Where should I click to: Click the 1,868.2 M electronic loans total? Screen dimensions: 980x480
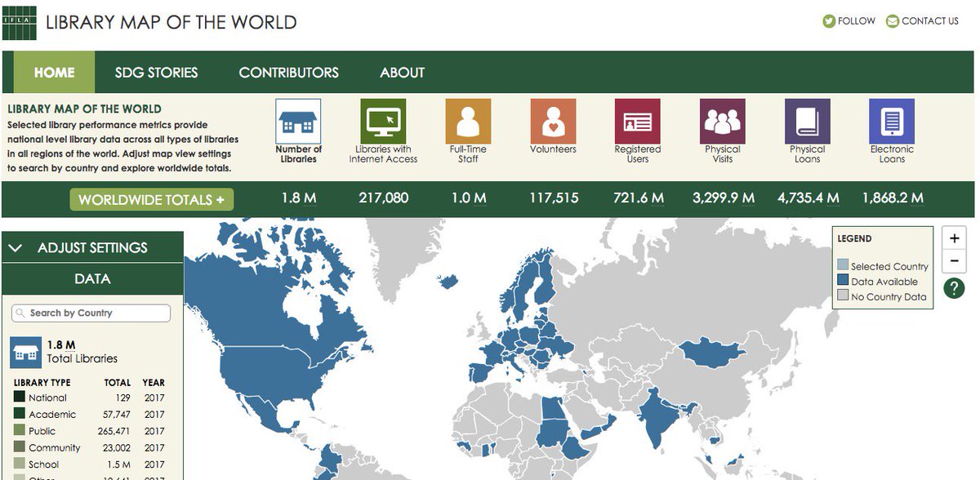(893, 198)
